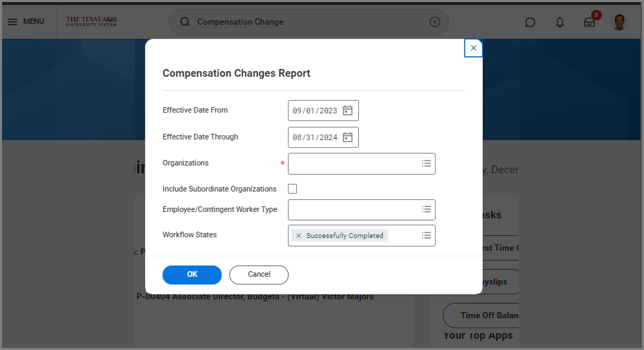This screenshot has width=644, height=350.
Task: Click the OK button
Action: pyautogui.click(x=192, y=275)
